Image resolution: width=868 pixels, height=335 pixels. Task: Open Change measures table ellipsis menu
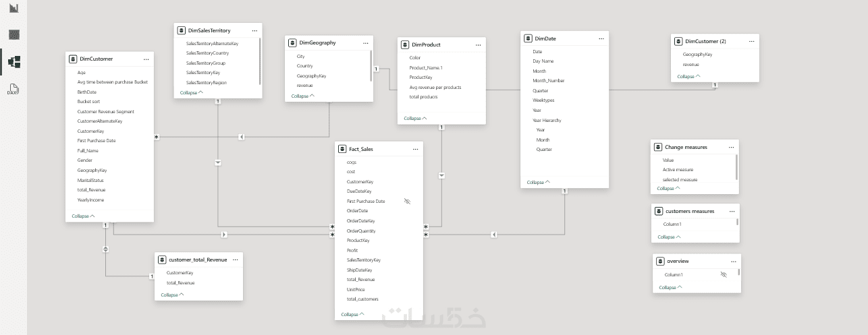click(x=731, y=147)
